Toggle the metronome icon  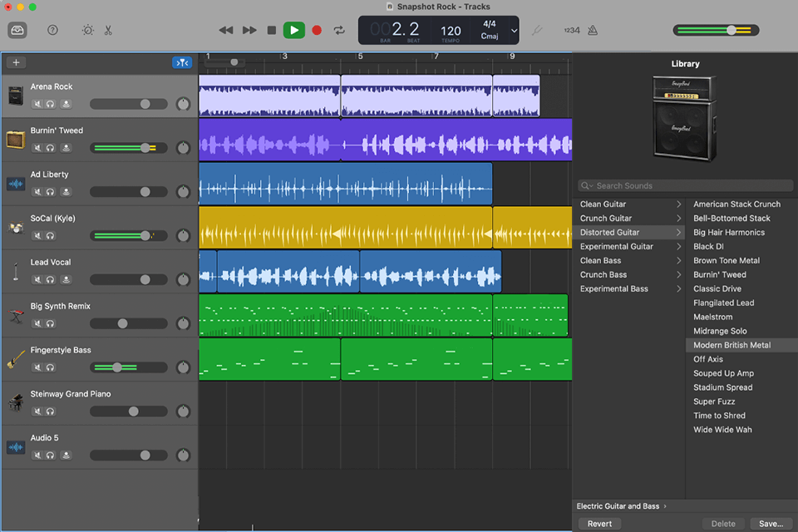(592, 30)
